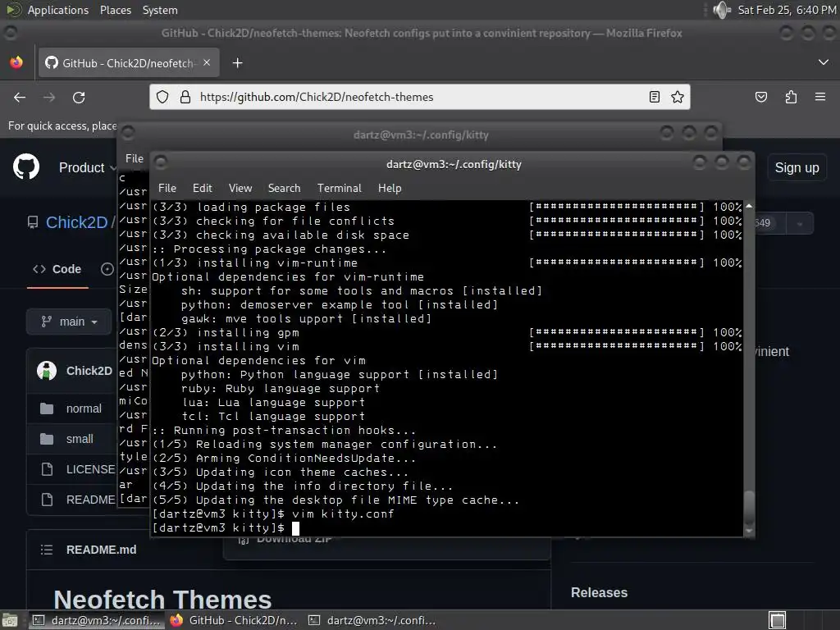Open the normal folder
840x630 pixels.
(84, 409)
